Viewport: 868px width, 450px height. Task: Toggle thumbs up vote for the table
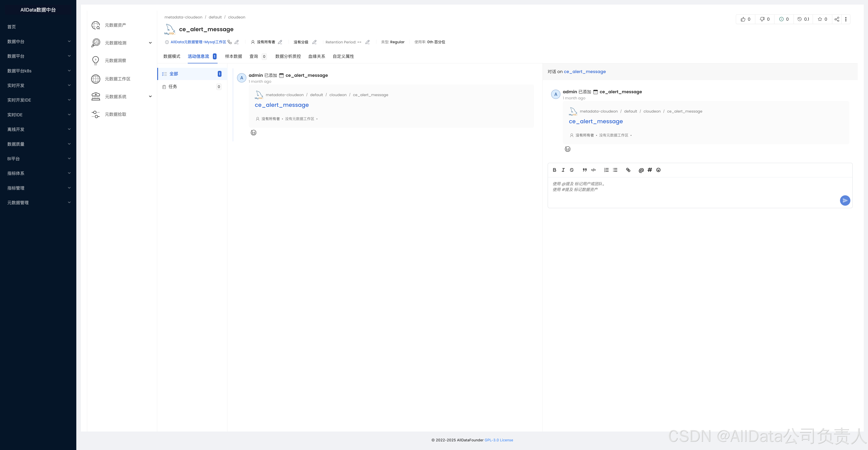coord(745,19)
